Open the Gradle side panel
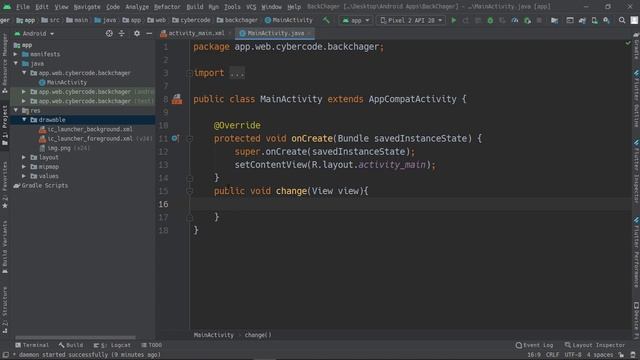 pyautogui.click(x=636, y=47)
